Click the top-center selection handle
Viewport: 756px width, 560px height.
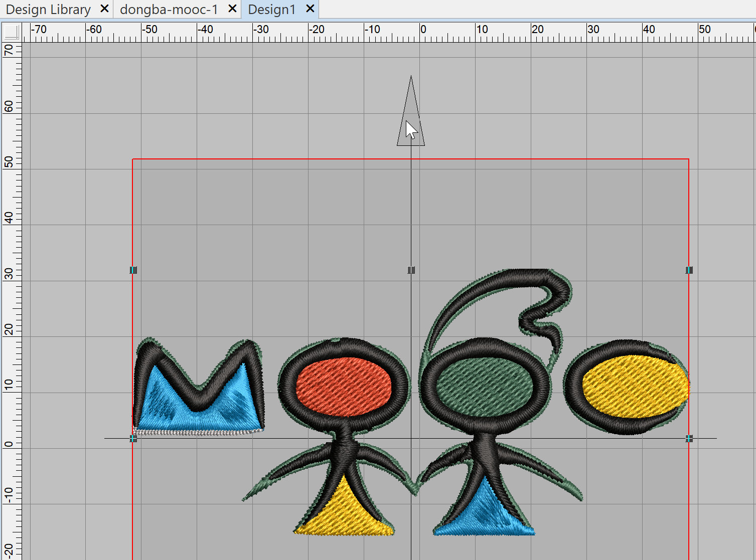coord(411,270)
